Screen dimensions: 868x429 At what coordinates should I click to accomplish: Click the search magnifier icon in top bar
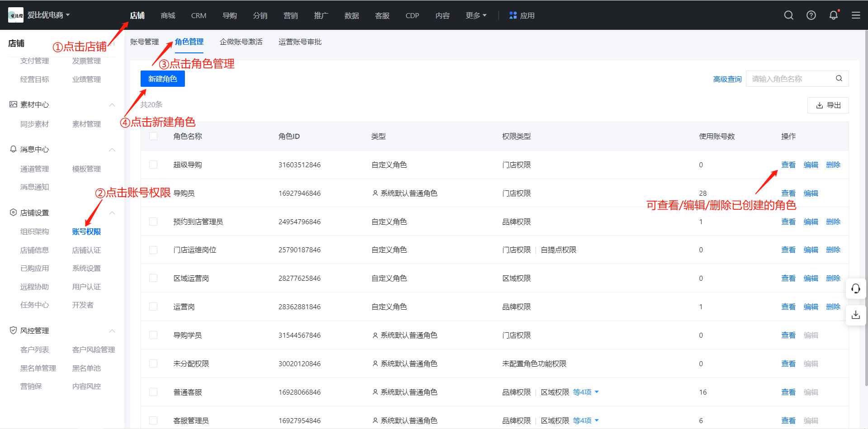click(788, 15)
